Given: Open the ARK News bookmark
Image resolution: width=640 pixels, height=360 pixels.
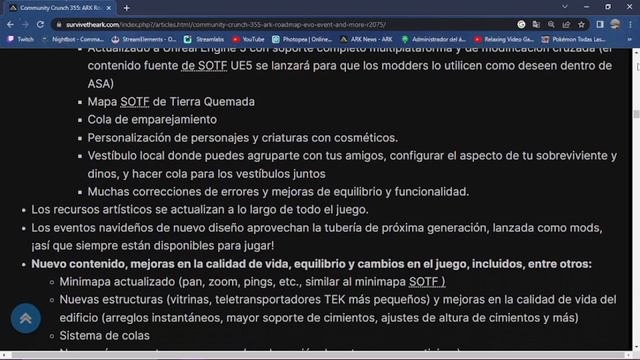Looking at the screenshot, I should [x=366, y=39].
